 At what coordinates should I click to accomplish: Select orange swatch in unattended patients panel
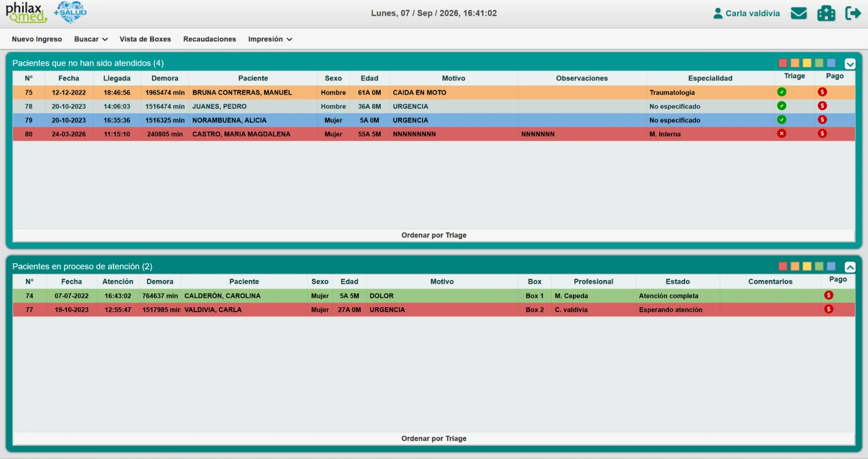coord(795,63)
